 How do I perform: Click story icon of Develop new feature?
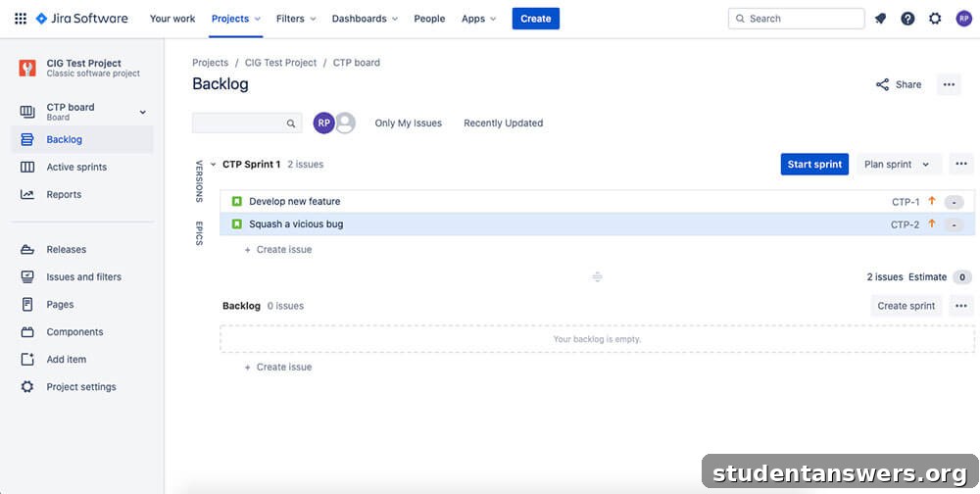237,201
